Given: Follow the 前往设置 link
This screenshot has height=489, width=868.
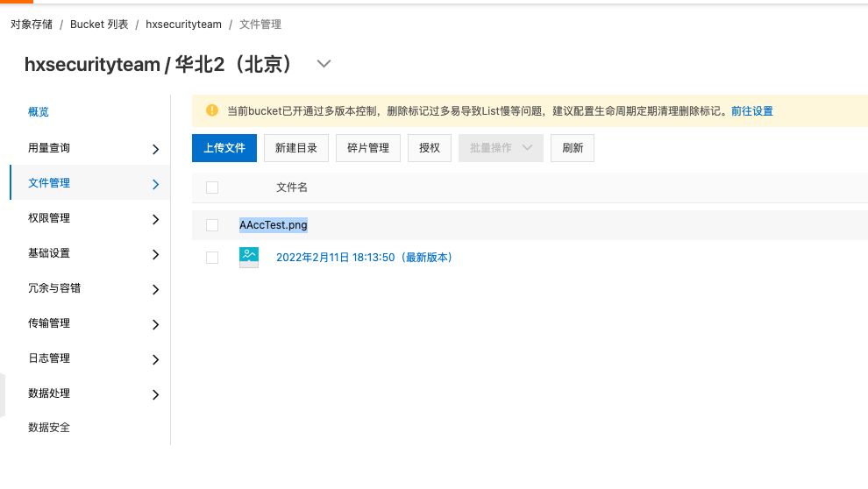Looking at the screenshot, I should [751, 111].
